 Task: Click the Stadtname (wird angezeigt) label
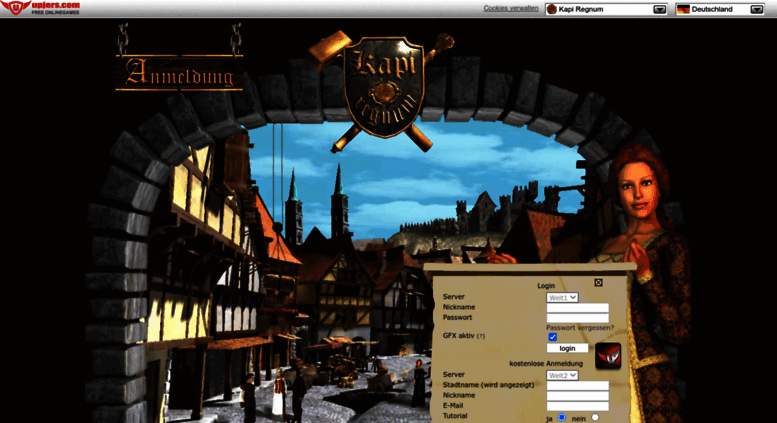[489, 385]
